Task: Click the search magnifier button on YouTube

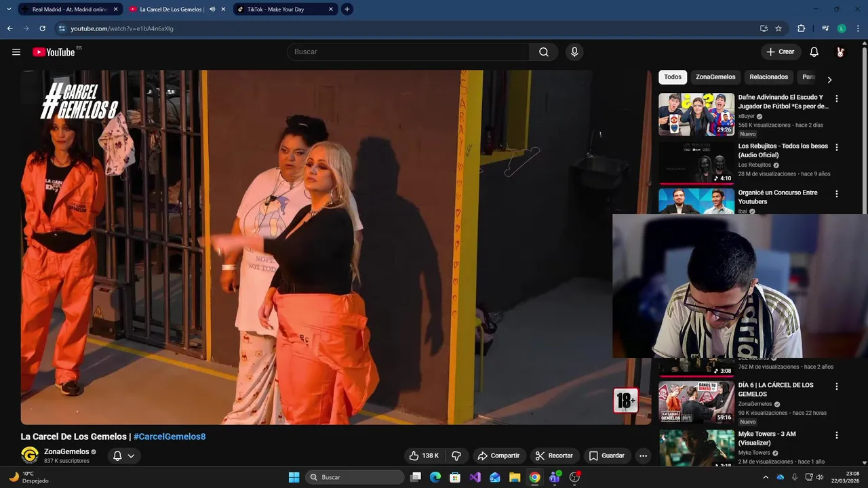Action: click(x=544, y=52)
